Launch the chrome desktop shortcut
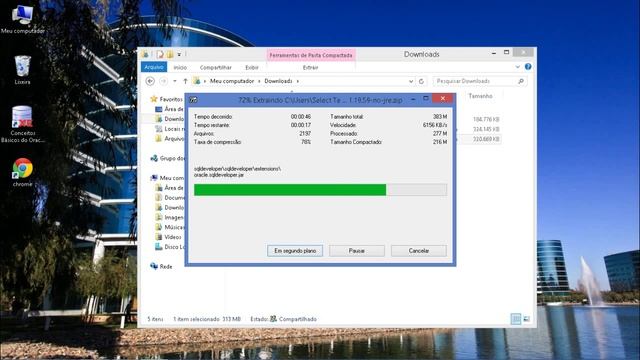The height and width of the screenshot is (360, 640). tap(22, 172)
